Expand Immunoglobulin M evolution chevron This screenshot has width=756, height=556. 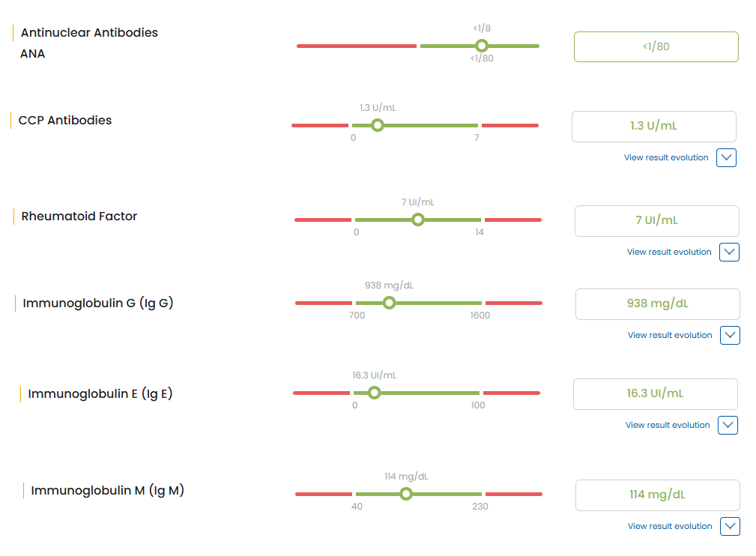[730, 527]
